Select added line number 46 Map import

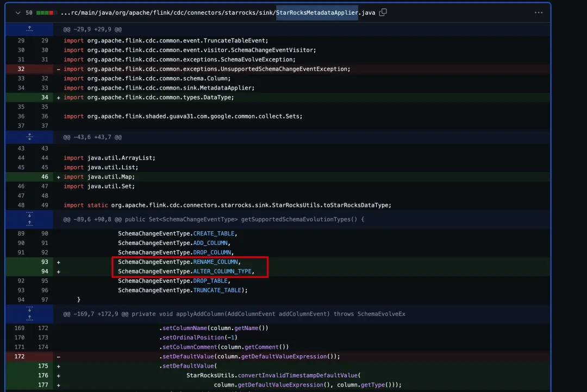45,176
